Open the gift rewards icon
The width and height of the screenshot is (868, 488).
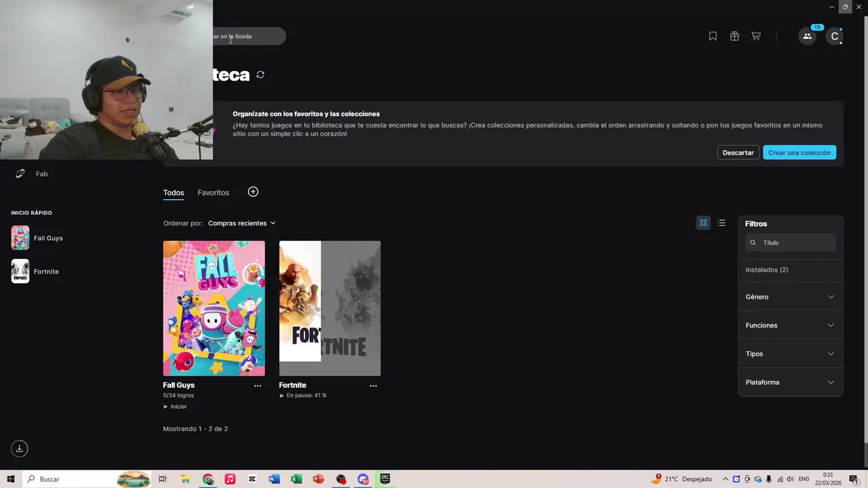pos(734,36)
